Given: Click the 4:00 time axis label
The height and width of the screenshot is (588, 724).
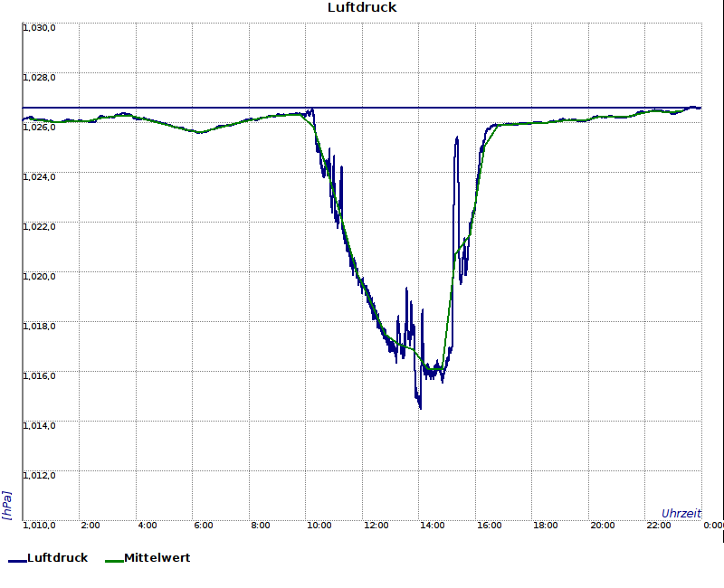Looking at the screenshot, I should coord(148,526).
